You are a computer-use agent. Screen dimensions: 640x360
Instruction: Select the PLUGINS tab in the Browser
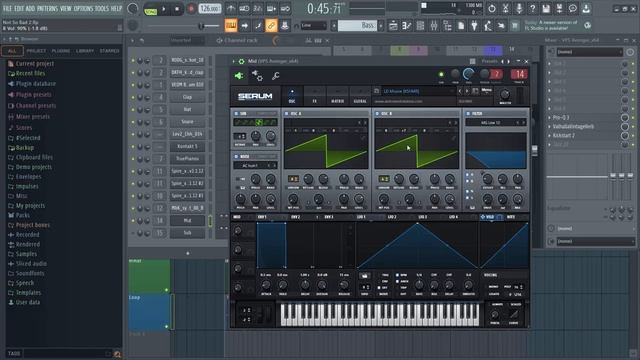click(x=61, y=51)
